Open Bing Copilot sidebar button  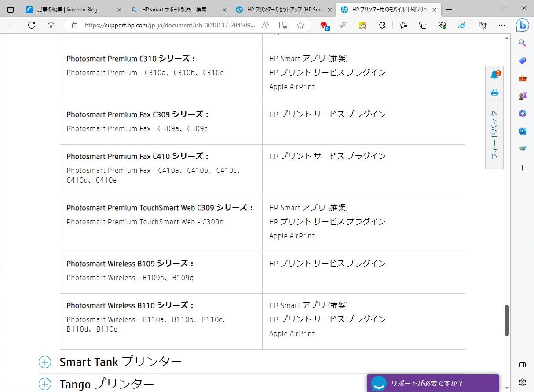522,26
